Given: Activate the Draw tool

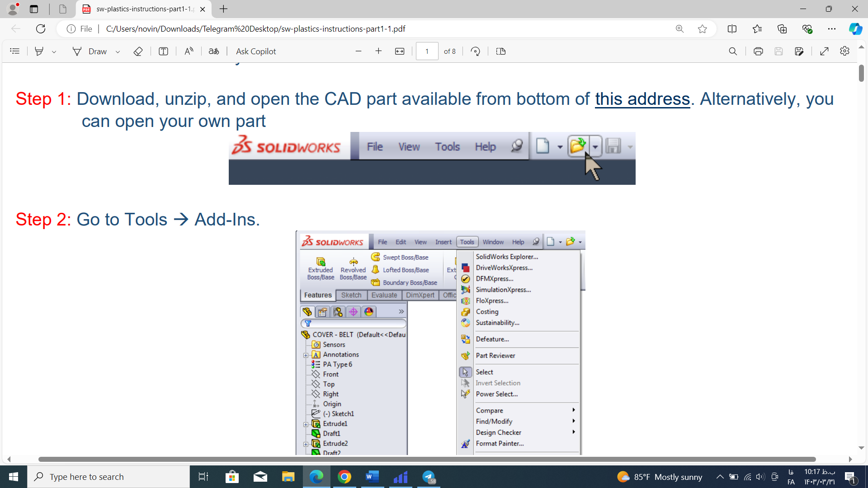Looking at the screenshot, I should [x=90, y=52].
